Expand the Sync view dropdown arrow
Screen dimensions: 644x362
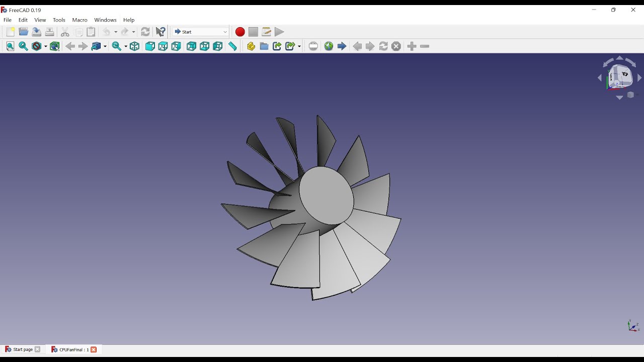(126, 46)
